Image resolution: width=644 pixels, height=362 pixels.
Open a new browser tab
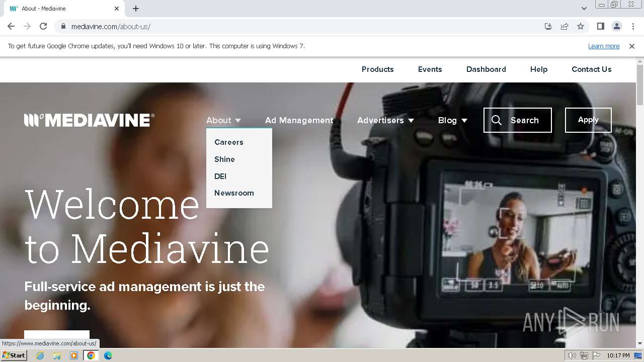coord(136,9)
